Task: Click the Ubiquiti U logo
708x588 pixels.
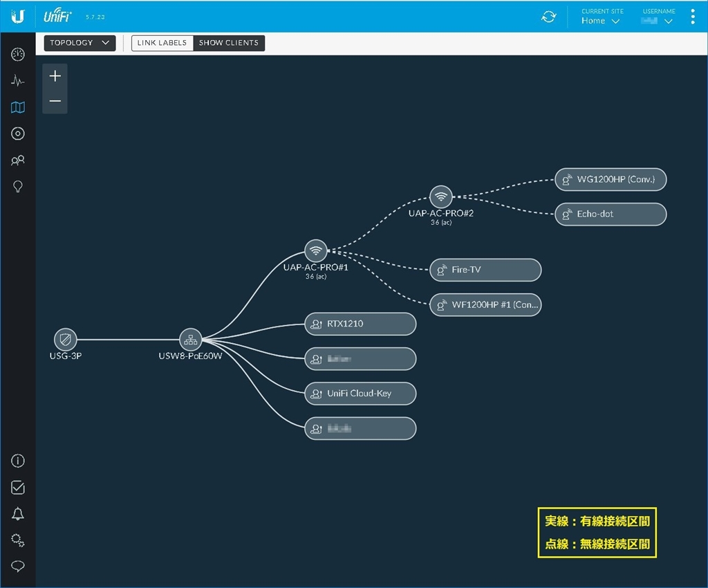Action: [x=17, y=17]
